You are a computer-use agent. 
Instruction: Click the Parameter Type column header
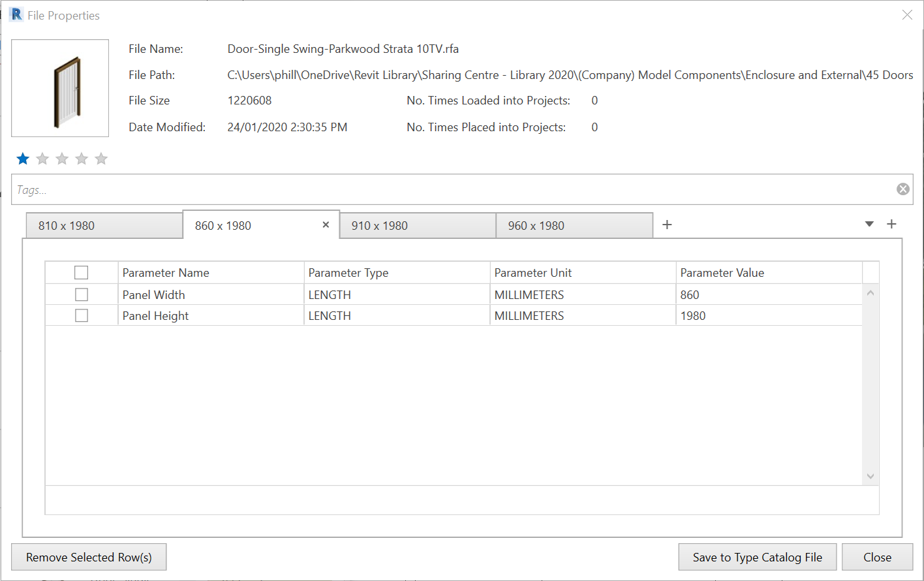point(397,273)
